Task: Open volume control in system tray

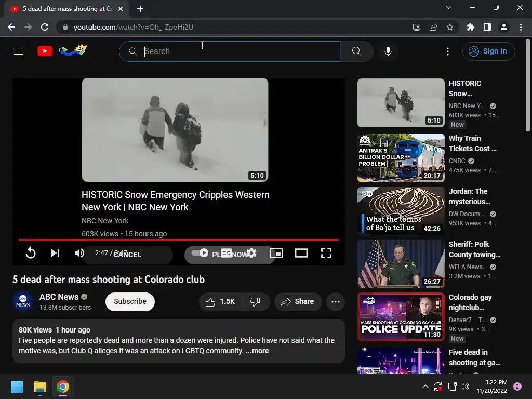Action: 465,387
